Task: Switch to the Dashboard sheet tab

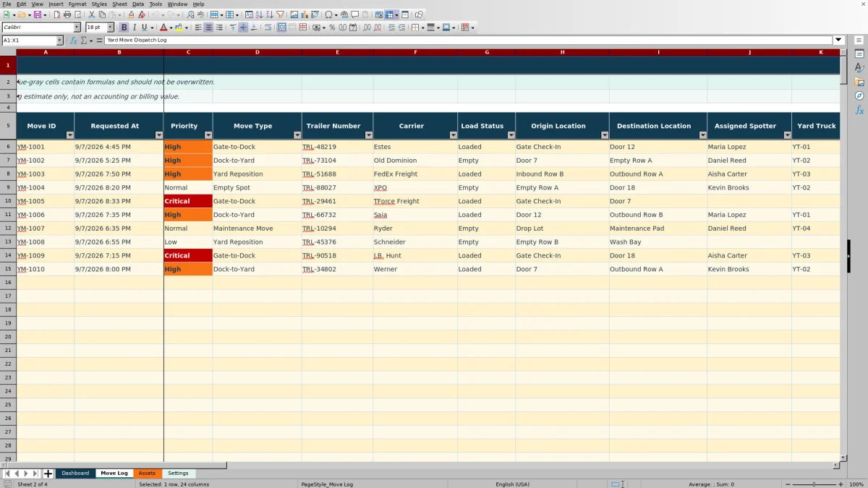Action: click(75, 474)
